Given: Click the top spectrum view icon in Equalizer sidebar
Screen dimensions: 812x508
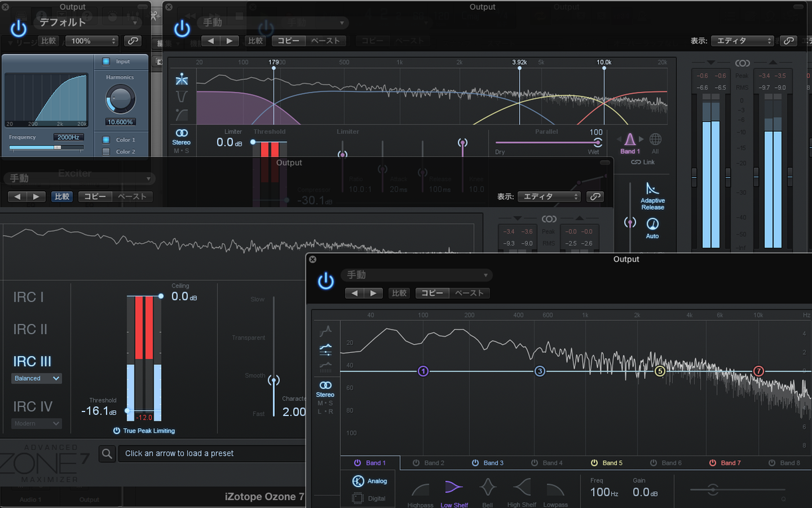Looking at the screenshot, I should click(x=325, y=330).
